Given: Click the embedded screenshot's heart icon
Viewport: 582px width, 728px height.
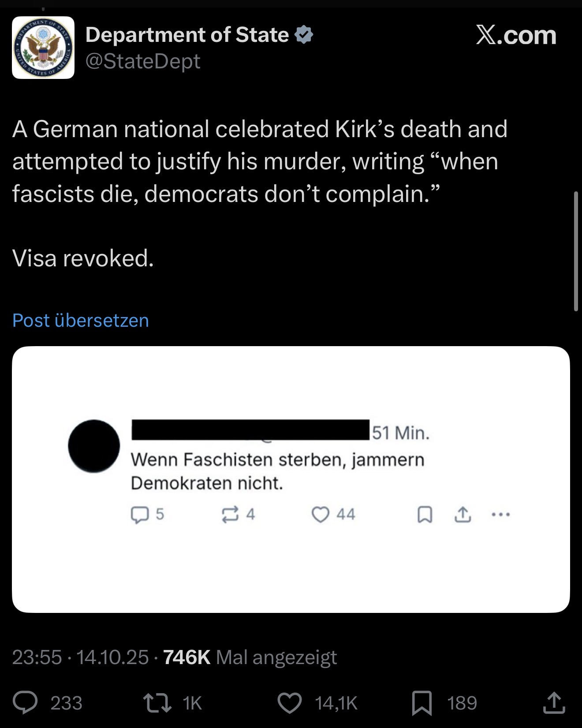Looking at the screenshot, I should [320, 515].
